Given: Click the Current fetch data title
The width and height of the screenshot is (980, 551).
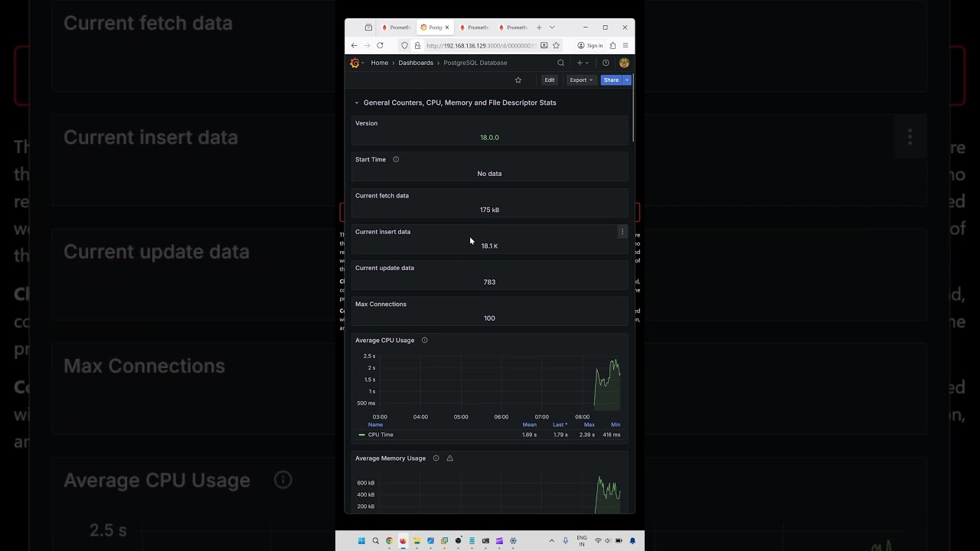Looking at the screenshot, I should tap(382, 195).
